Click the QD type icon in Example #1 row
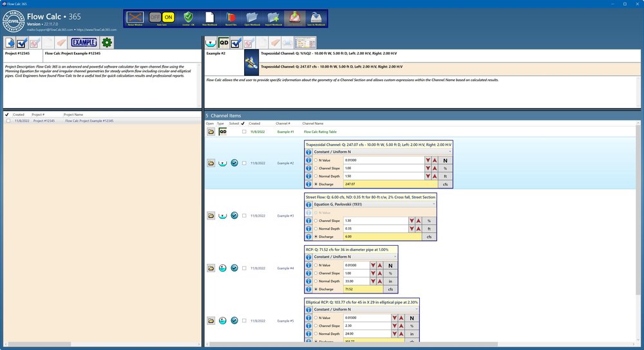Screen dimensions: 644x350 tap(223, 132)
